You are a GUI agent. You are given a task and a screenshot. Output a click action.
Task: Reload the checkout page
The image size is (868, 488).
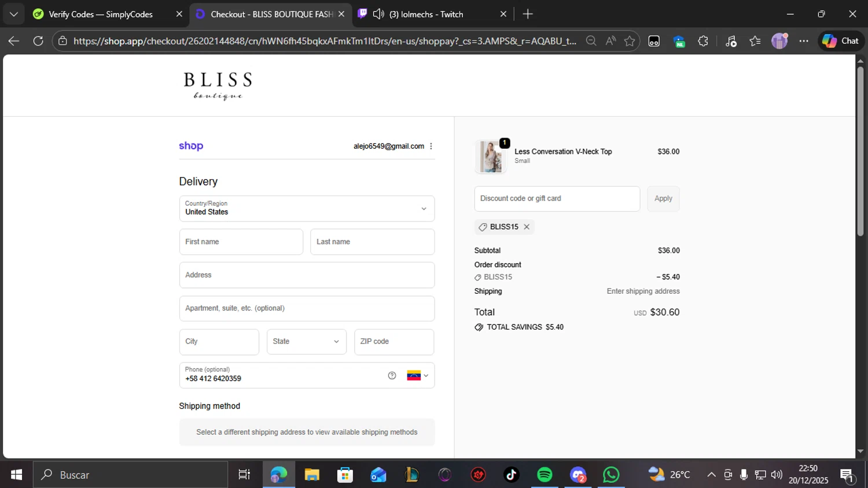[38, 41]
